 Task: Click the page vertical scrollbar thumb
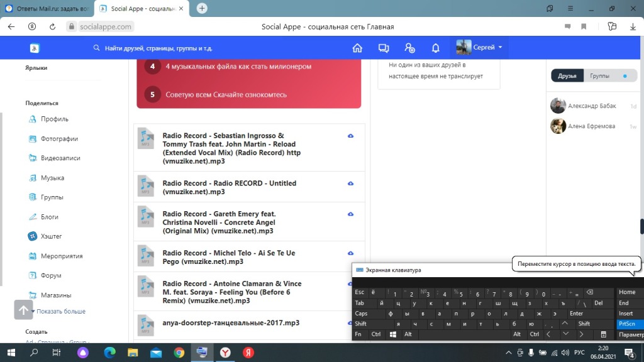coord(642,226)
